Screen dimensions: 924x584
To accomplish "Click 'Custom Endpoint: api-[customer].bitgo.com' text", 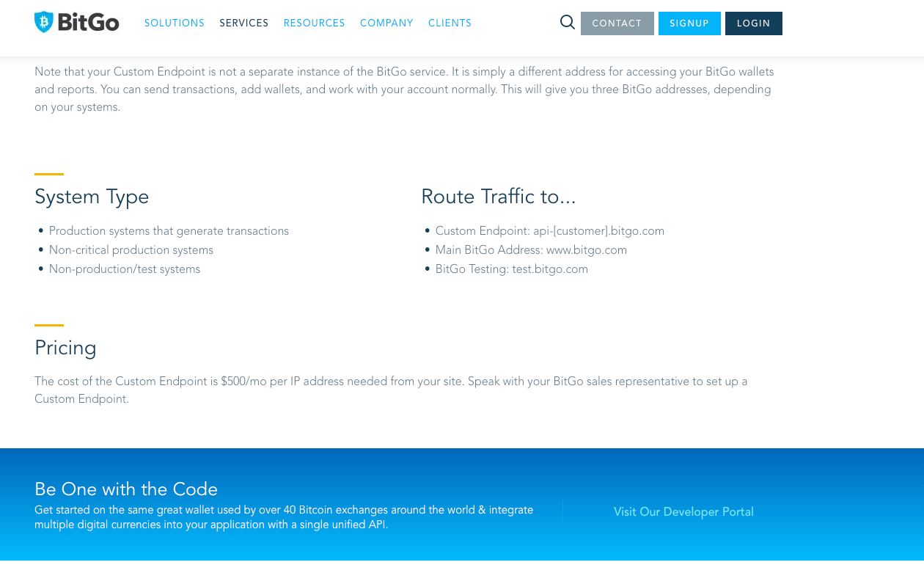I will (x=550, y=231).
